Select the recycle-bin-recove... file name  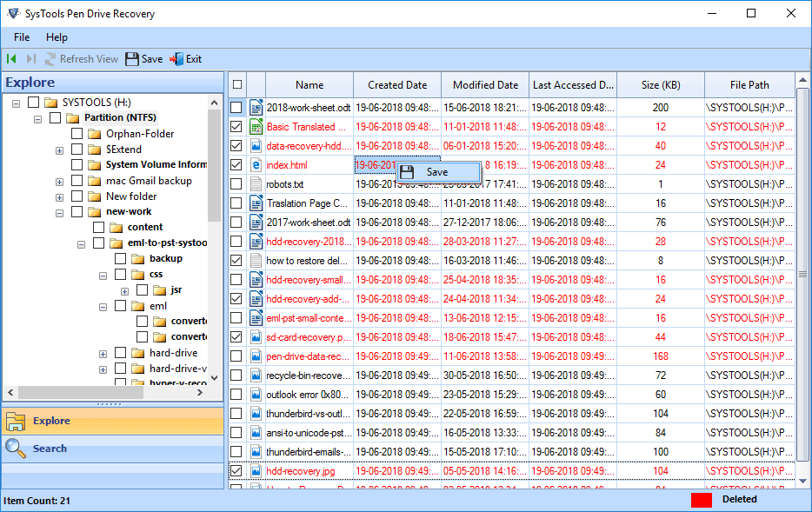pos(308,376)
